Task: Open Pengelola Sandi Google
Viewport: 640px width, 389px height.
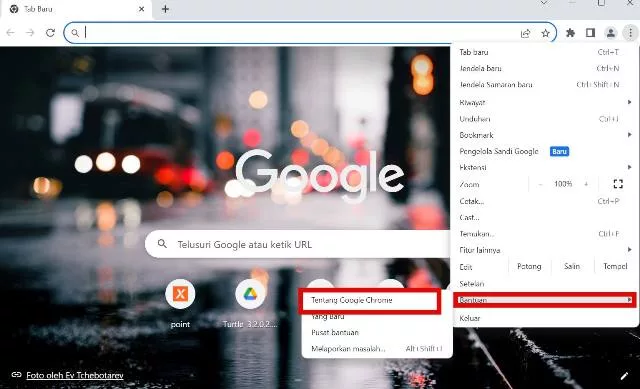Action: pos(544,151)
